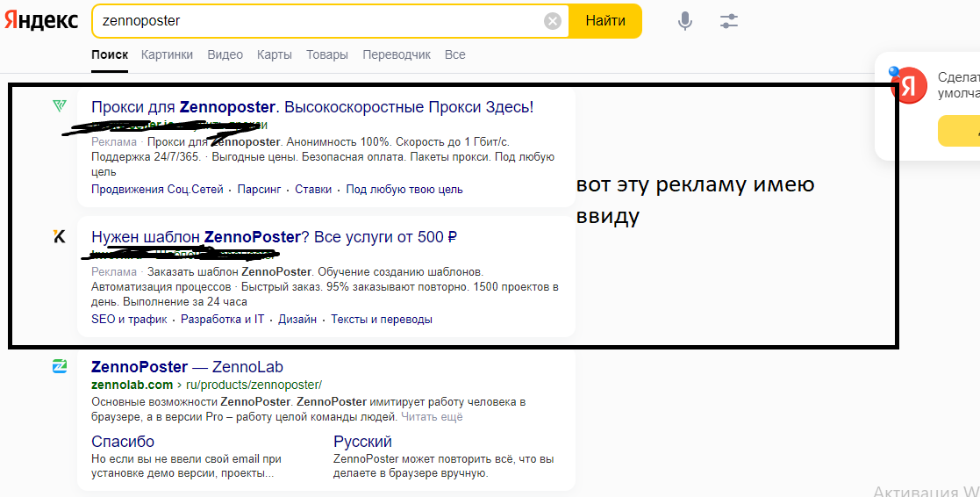Click the green V favicon of the proxy ad

(60, 106)
